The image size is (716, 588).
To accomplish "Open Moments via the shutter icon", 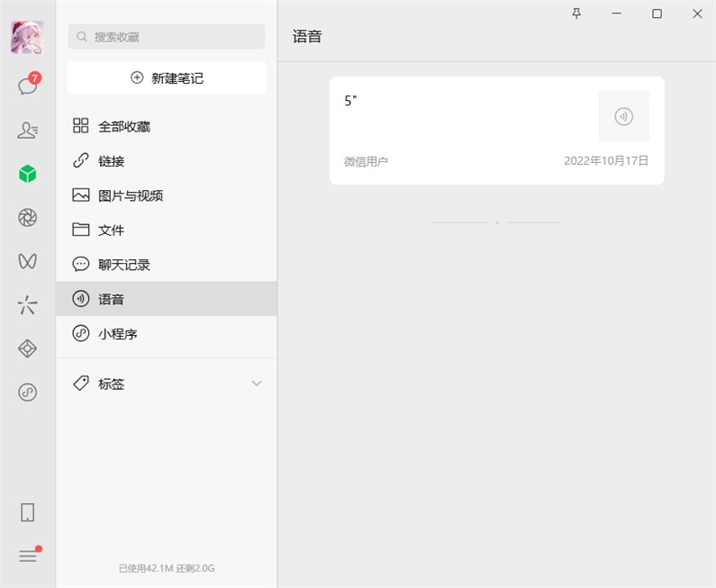I will (x=28, y=217).
